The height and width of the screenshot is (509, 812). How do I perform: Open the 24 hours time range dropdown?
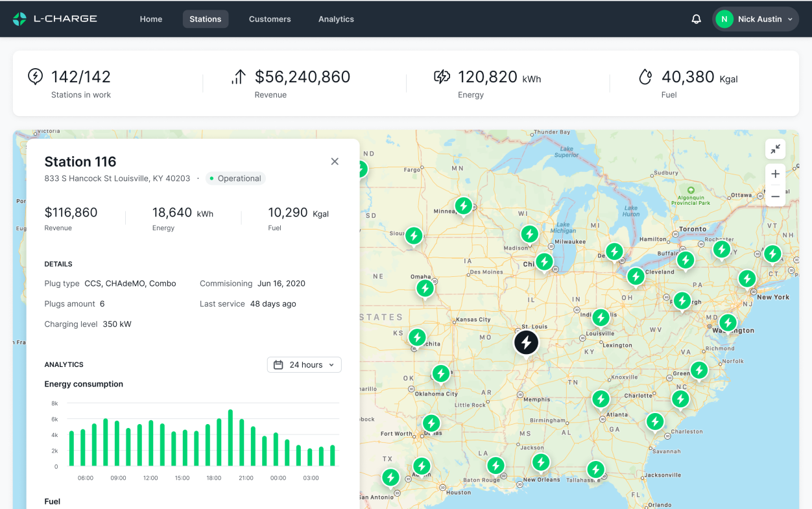tap(304, 365)
